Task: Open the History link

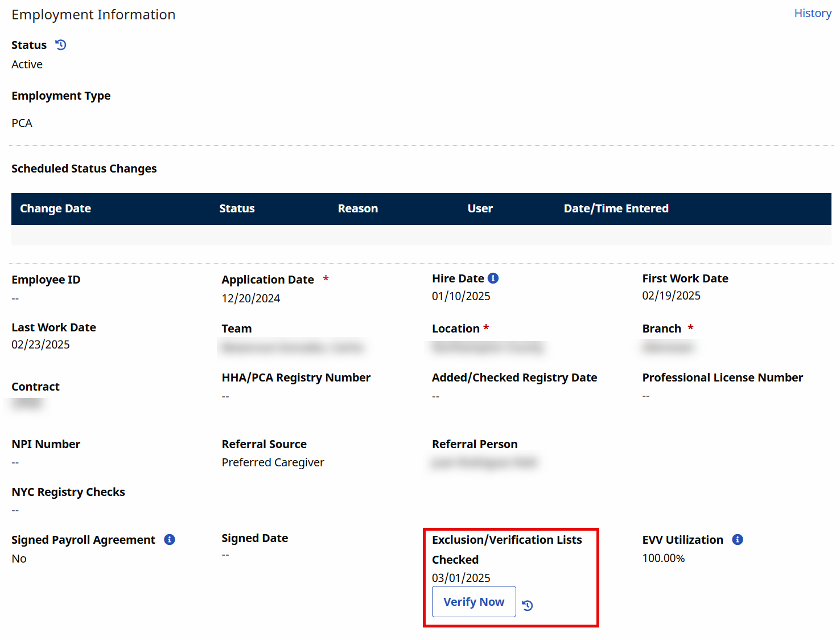Action: pos(812,13)
